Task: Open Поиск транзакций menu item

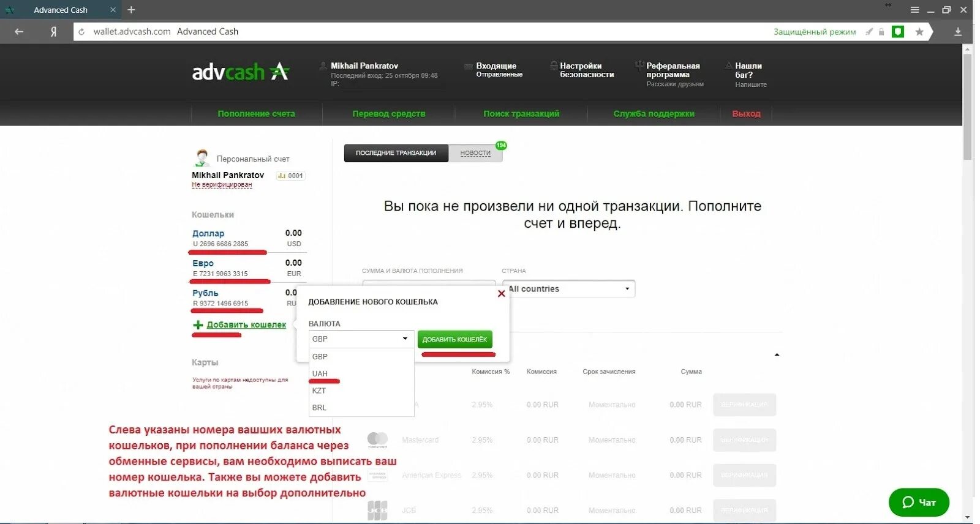Action: [521, 114]
